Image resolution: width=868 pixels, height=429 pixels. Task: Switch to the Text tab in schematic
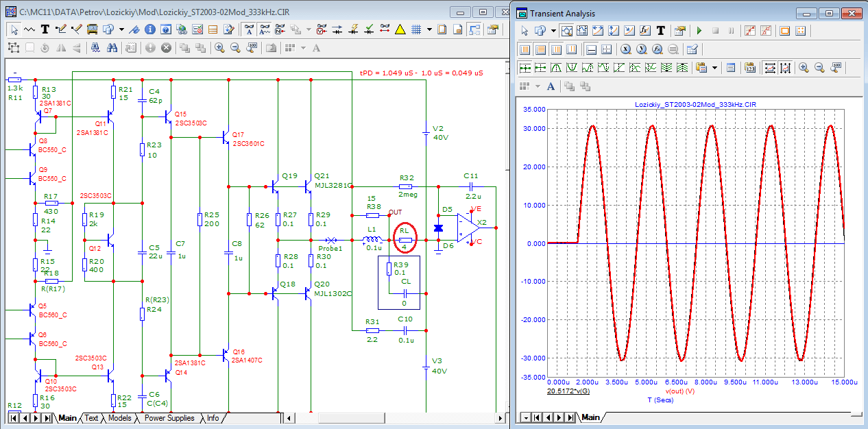91,417
